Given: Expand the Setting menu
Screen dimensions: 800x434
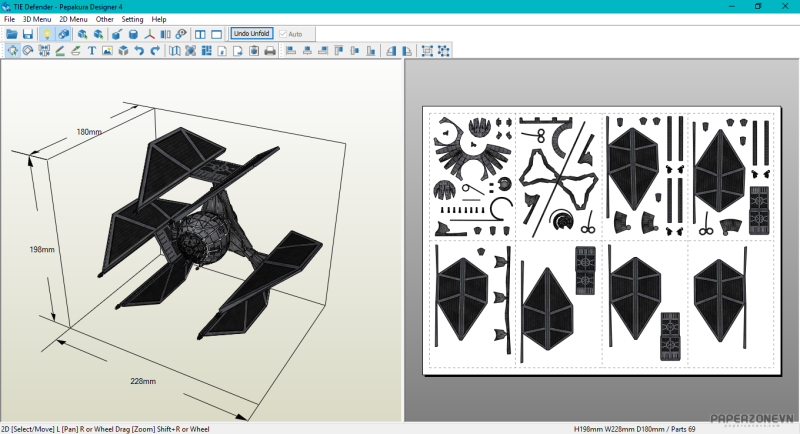Looking at the screenshot, I should tap(132, 19).
